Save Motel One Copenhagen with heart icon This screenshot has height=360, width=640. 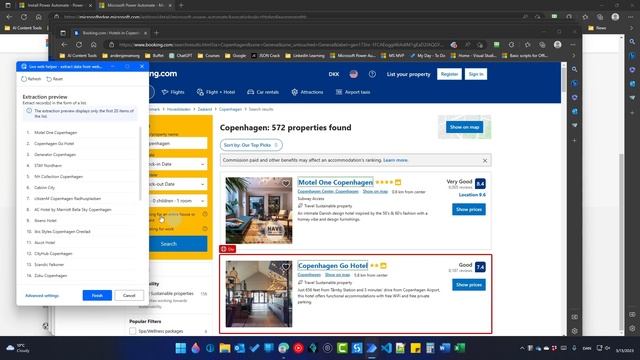point(286,184)
